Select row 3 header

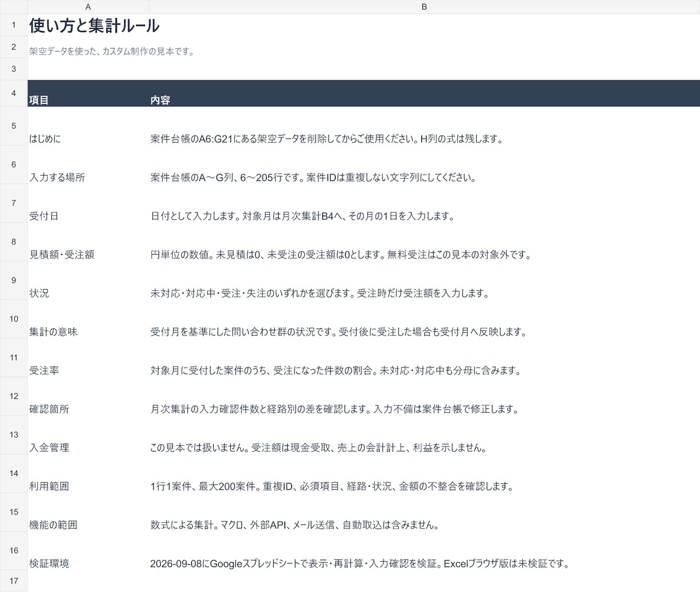point(14,69)
